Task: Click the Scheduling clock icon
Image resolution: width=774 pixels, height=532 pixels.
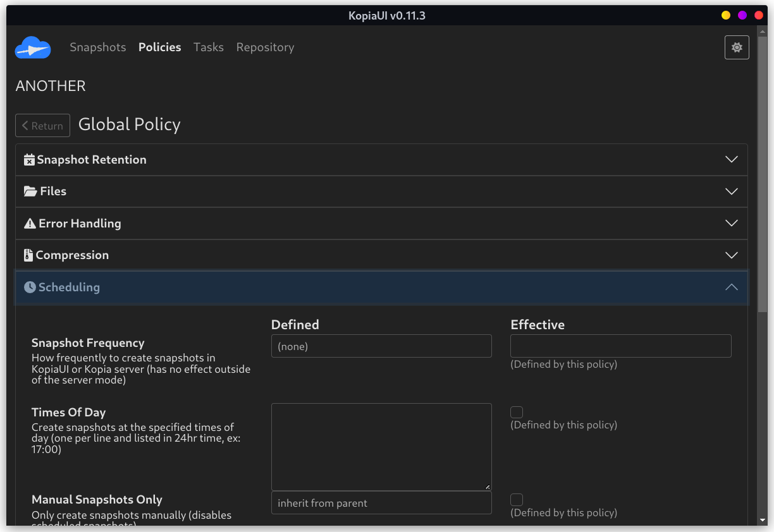Action: pyautogui.click(x=30, y=287)
